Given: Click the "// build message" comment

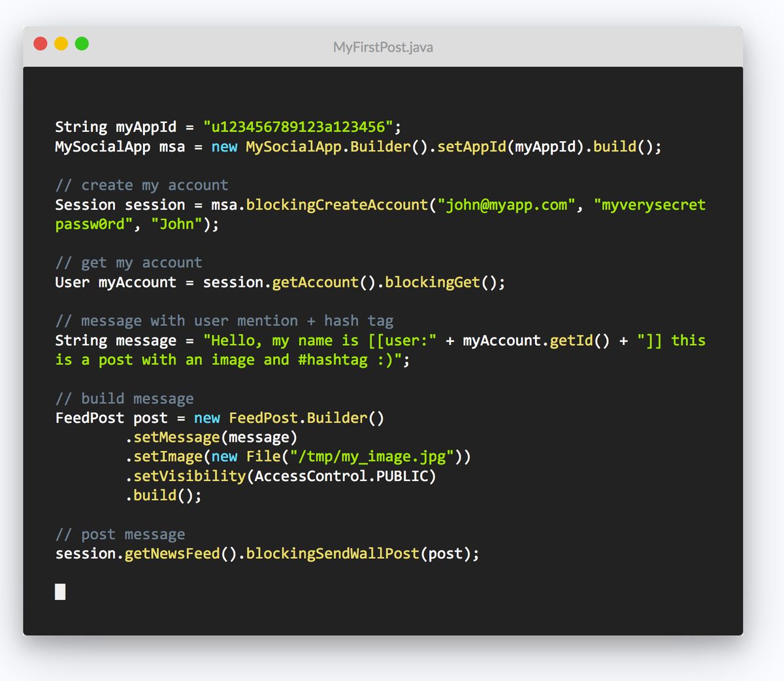Looking at the screenshot, I should (125, 399).
